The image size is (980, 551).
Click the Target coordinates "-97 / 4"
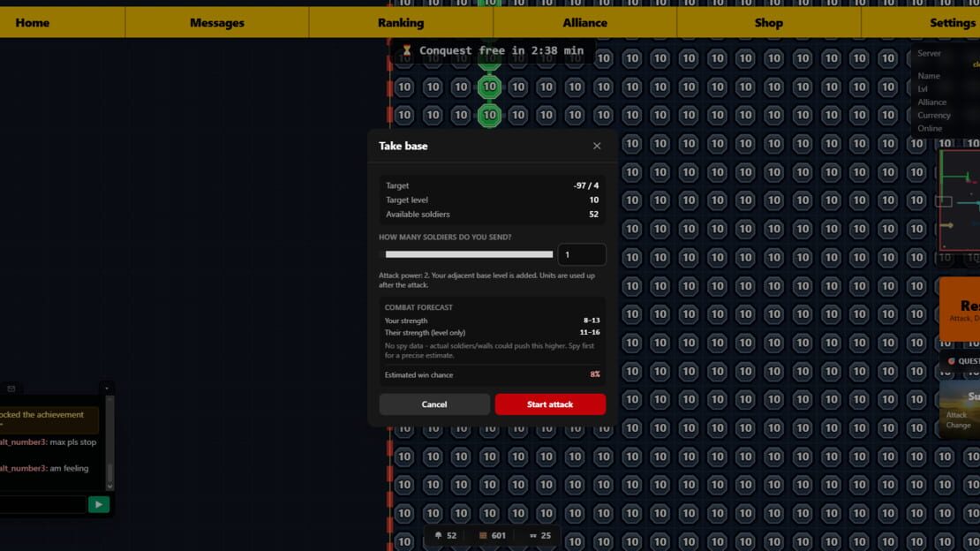tap(586, 185)
